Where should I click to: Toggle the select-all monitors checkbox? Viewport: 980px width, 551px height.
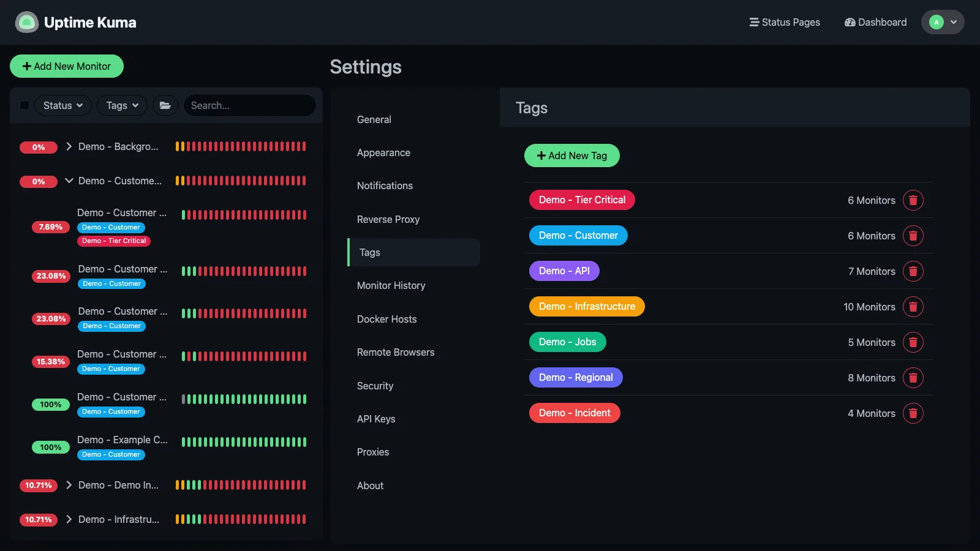24,105
